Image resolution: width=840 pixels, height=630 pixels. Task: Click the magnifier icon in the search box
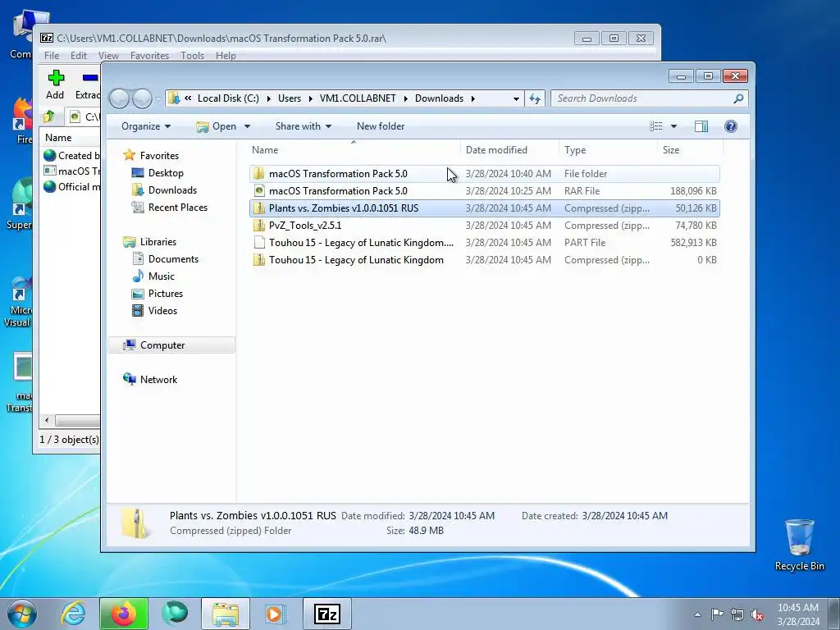739,98
